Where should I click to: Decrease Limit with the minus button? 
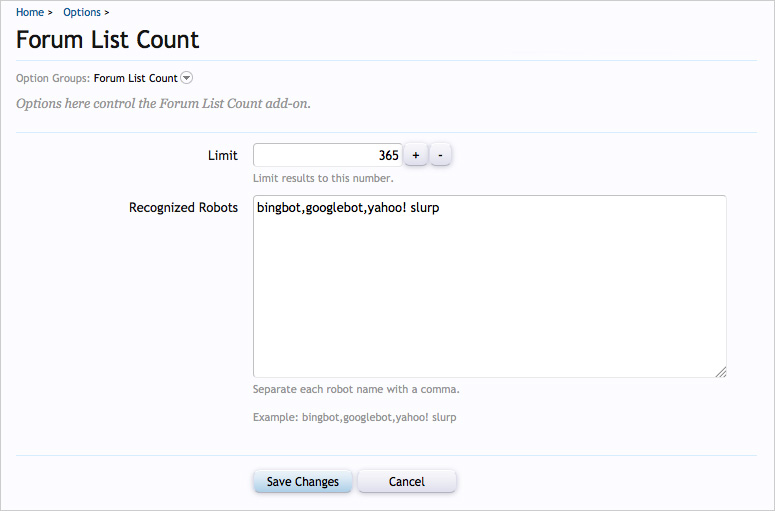440,155
